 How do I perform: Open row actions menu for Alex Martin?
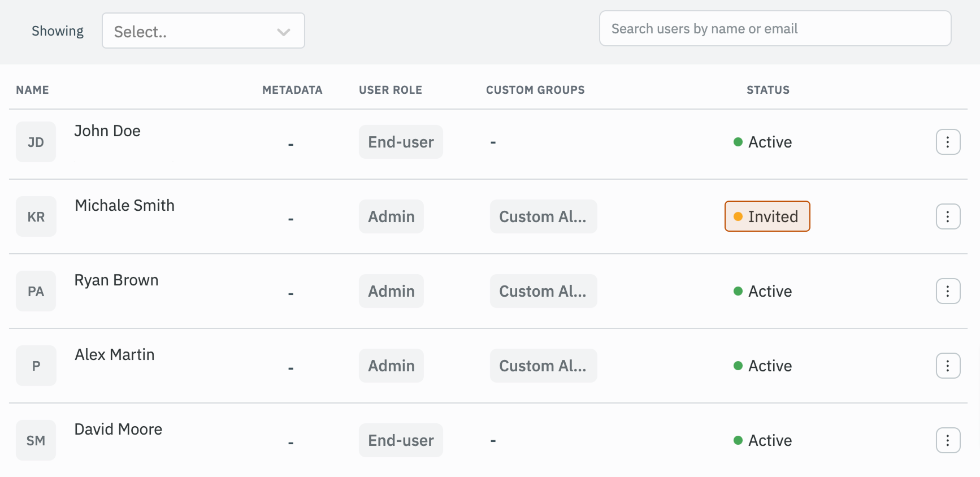(x=948, y=366)
